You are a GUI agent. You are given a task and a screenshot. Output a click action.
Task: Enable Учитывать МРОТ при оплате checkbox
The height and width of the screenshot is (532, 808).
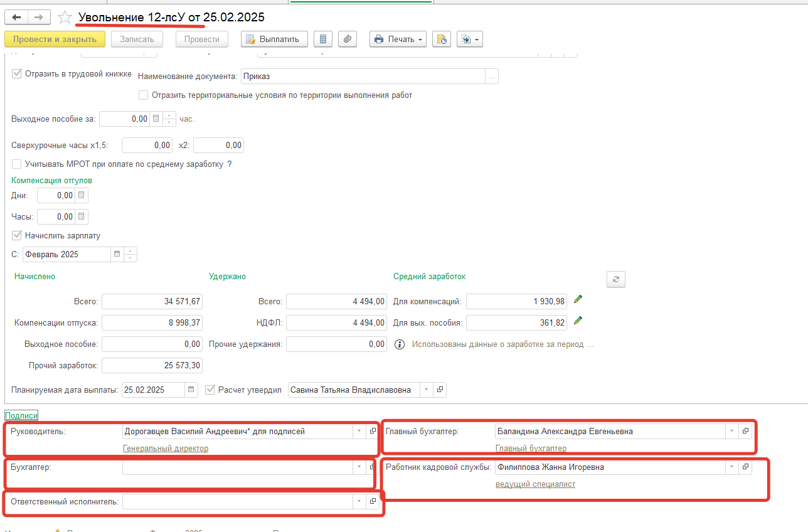click(17, 164)
